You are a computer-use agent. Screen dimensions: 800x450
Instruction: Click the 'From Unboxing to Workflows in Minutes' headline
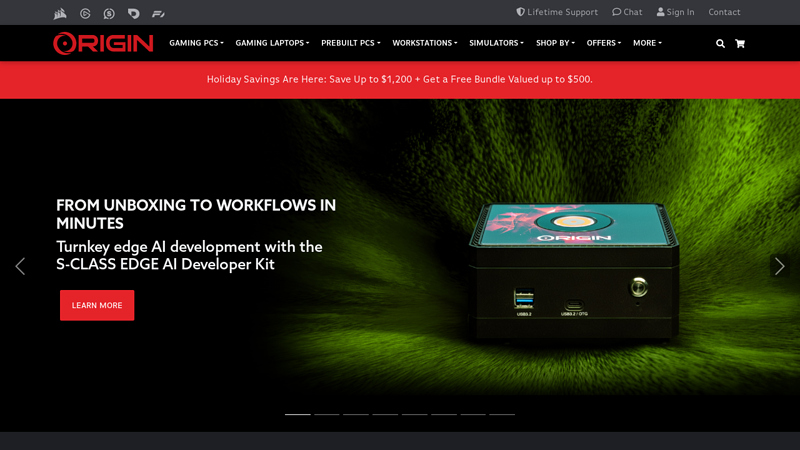196,214
